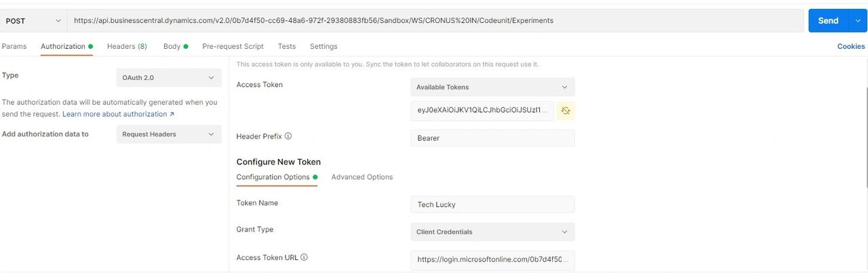Click the Header Prefix info icon
868x273 pixels.
click(x=288, y=136)
